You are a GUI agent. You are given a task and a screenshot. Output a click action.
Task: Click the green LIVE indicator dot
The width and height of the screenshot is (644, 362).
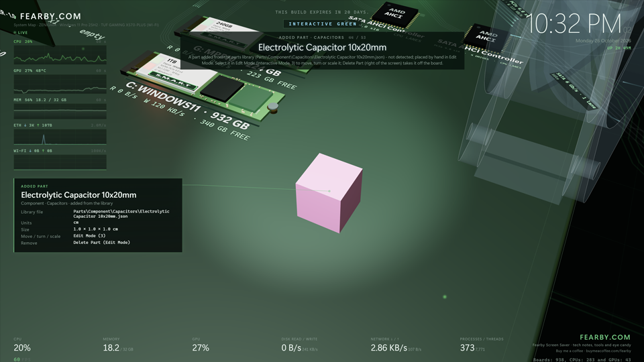15,32
